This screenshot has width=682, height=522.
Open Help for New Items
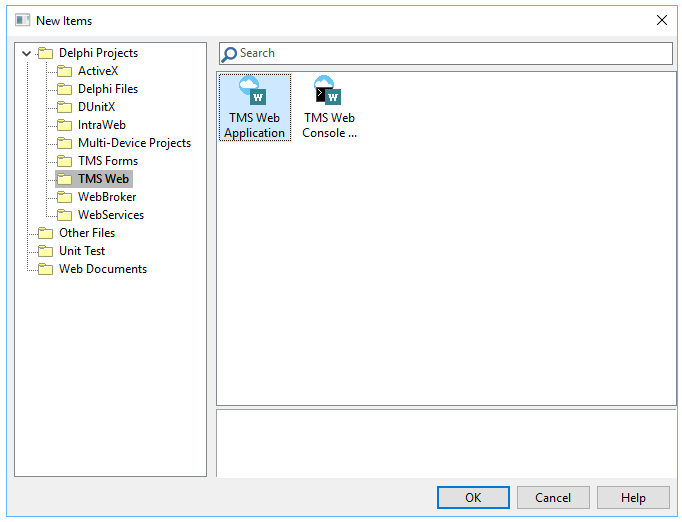(x=633, y=498)
